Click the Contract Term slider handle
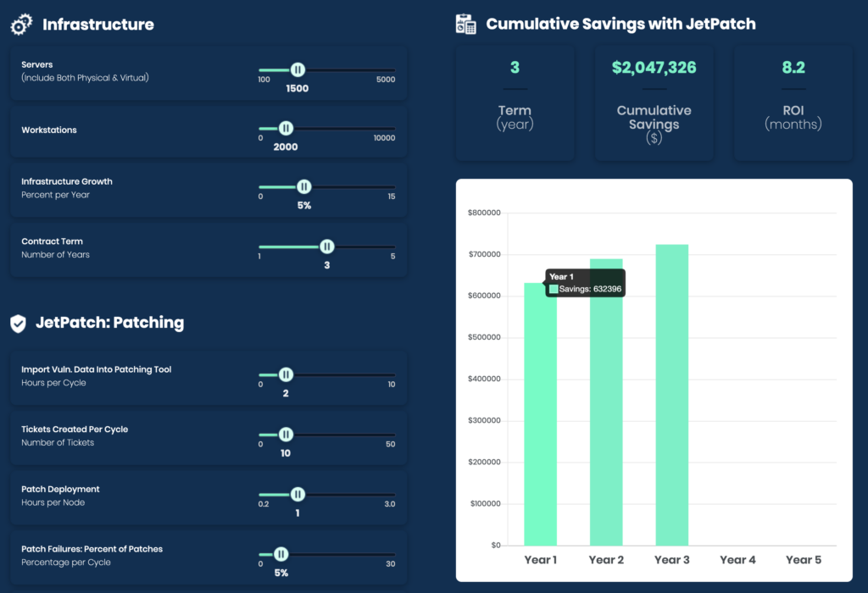This screenshot has width=868, height=593. coord(327,247)
